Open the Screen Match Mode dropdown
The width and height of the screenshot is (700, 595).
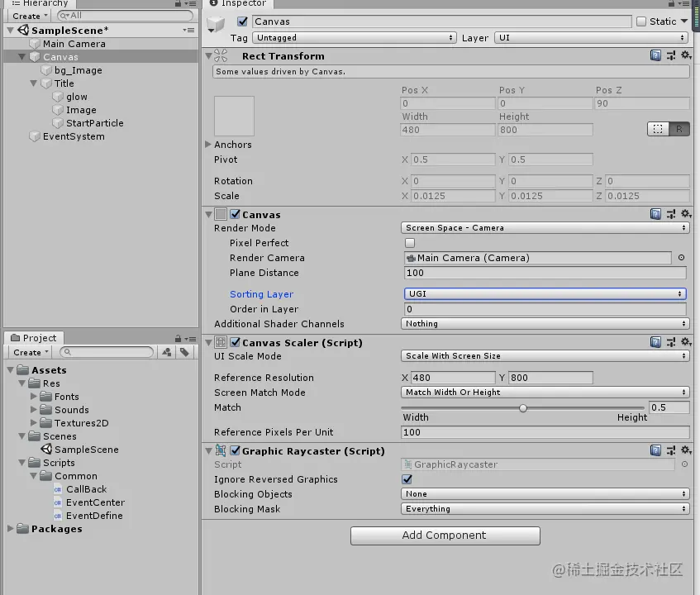pos(545,392)
